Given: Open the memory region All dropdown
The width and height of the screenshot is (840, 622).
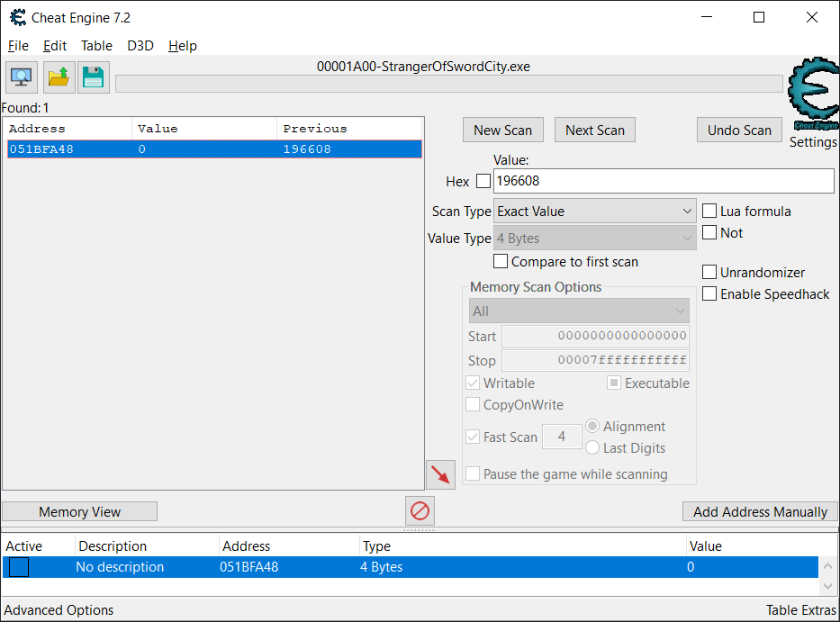Looking at the screenshot, I should click(579, 311).
